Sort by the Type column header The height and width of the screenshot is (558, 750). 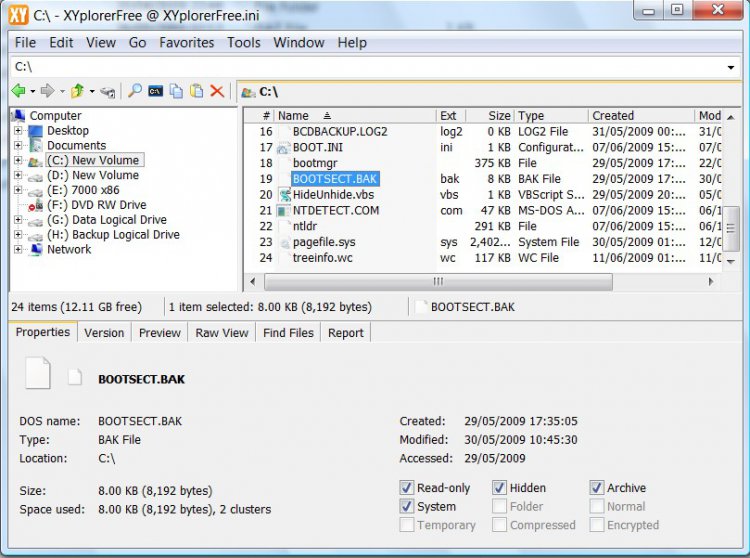(551, 116)
